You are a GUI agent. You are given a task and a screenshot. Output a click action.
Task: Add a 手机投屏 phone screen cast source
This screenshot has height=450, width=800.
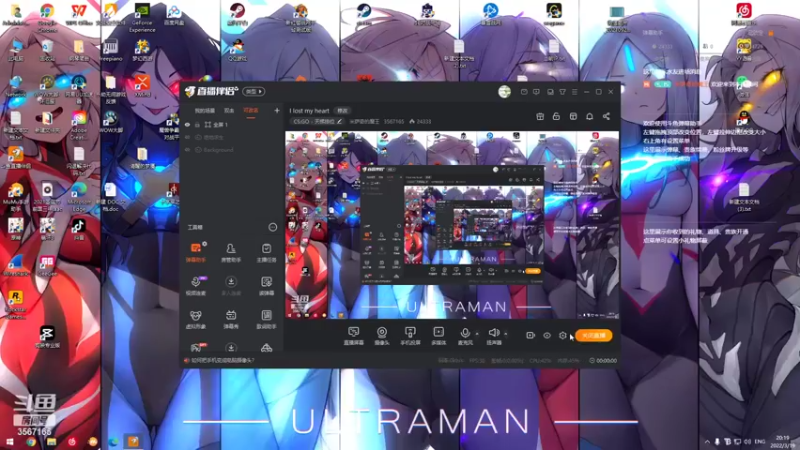pyautogui.click(x=410, y=336)
